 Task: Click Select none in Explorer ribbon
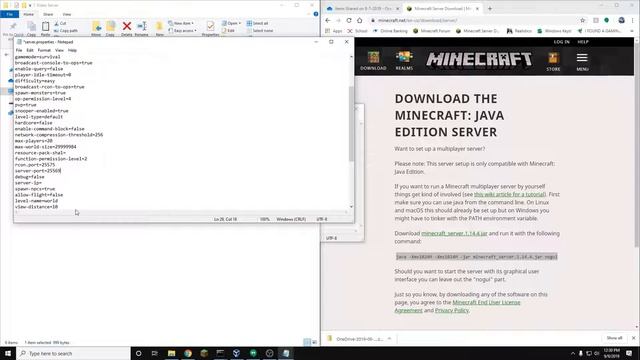tap(260, 31)
